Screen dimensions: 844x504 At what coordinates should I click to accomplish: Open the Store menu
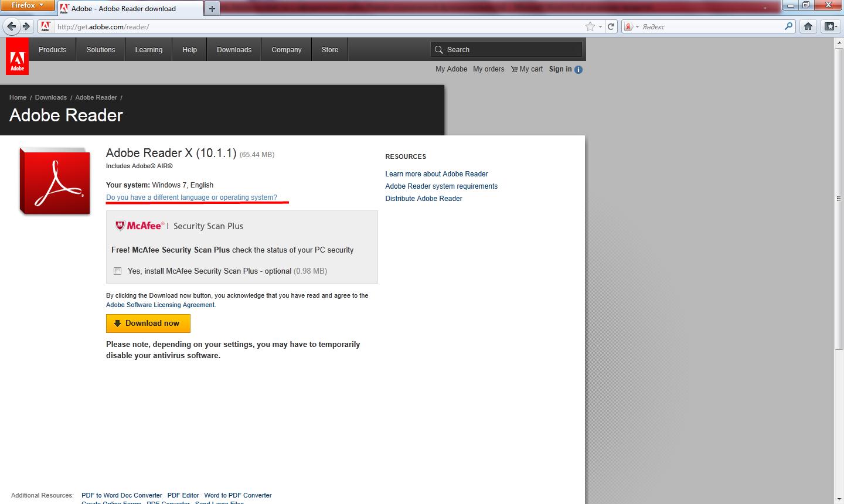[x=330, y=50]
